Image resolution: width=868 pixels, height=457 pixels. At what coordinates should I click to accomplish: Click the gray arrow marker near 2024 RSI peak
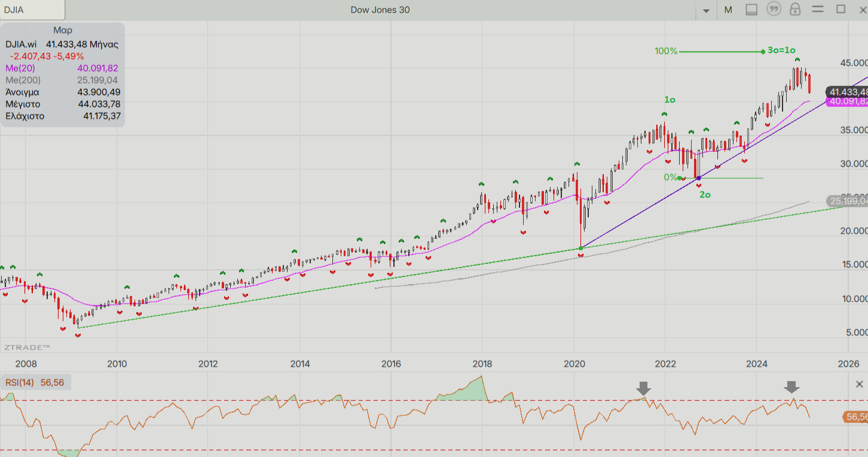pos(792,388)
